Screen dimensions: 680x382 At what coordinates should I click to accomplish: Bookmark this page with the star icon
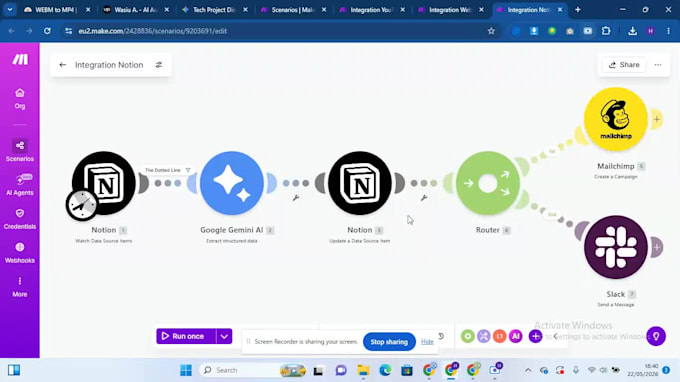pyautogui.click(x=491, y=31)
